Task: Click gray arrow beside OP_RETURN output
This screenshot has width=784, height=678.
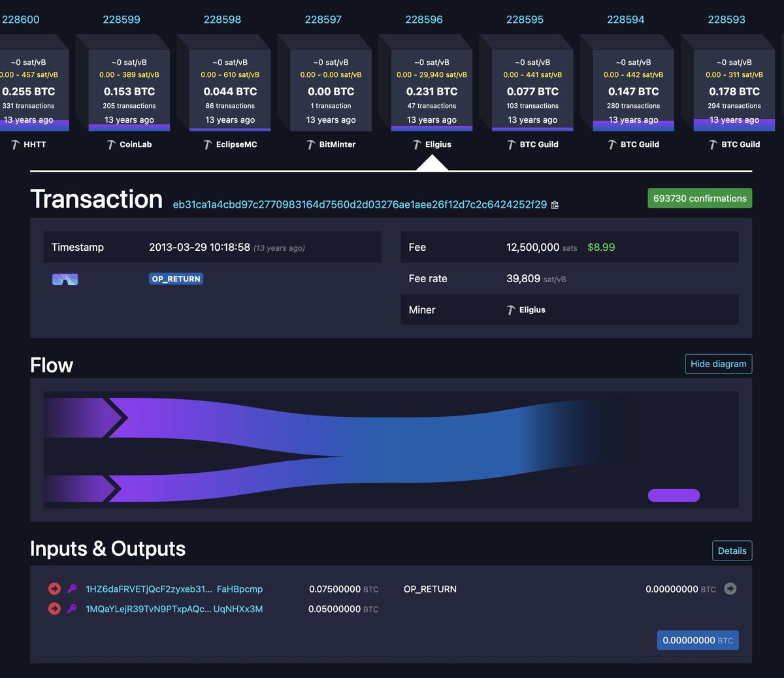Action: pos(730,589)
